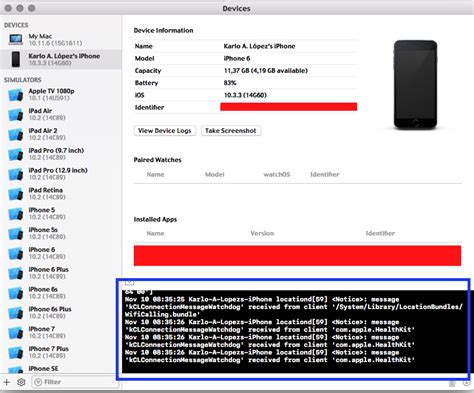Click the Model value 'iPhone 6'

coord(237,58)
